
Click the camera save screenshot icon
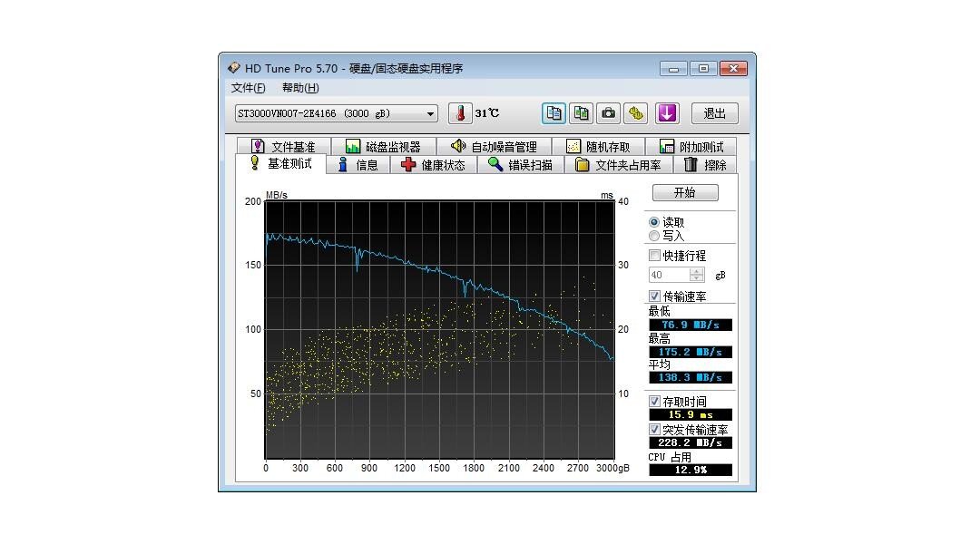pyautogui.click(x=608, y=113)
